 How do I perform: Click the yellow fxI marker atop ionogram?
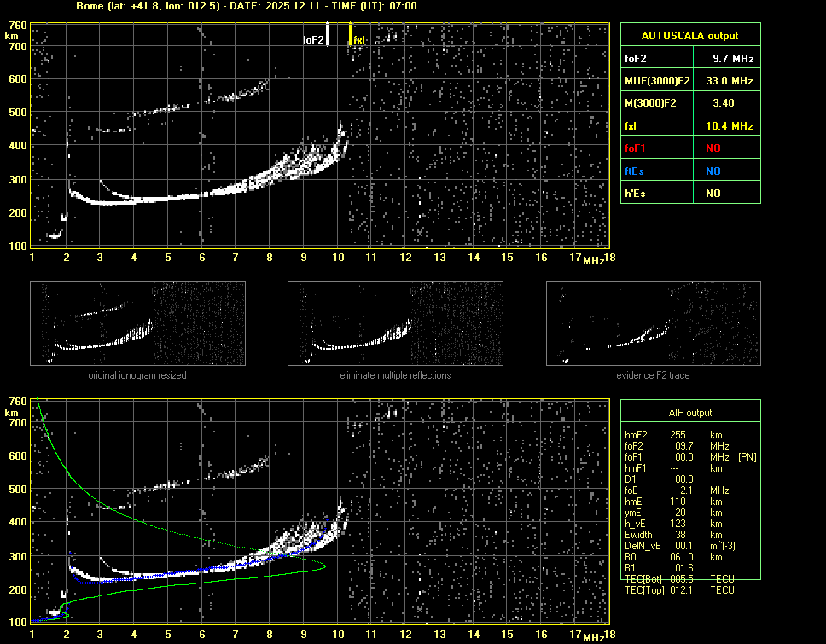(x=350, y=35)
